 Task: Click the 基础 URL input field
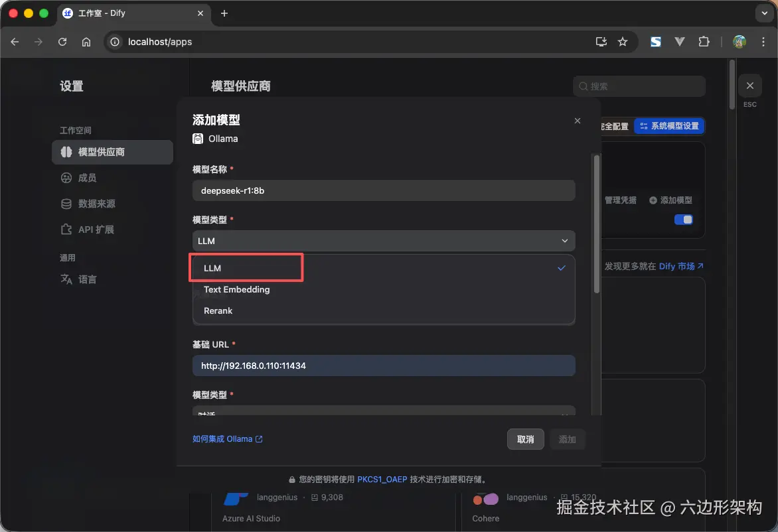[384, 366]
